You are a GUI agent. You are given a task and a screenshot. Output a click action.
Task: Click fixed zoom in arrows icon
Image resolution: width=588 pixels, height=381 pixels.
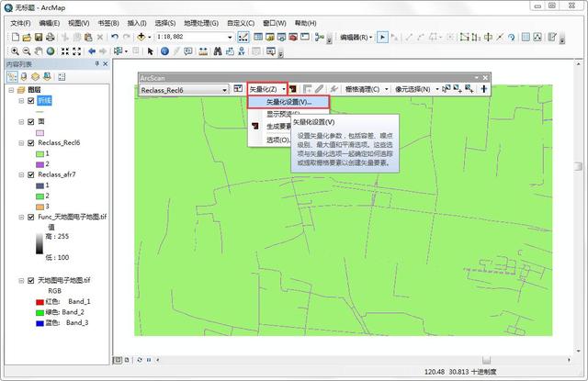pos(65,51)
